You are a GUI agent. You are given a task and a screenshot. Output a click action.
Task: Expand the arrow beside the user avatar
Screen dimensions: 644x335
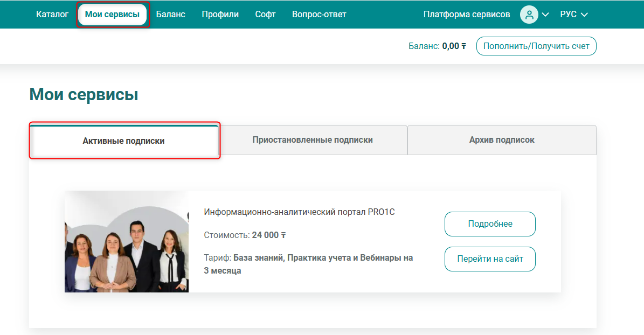pos(545,15)
